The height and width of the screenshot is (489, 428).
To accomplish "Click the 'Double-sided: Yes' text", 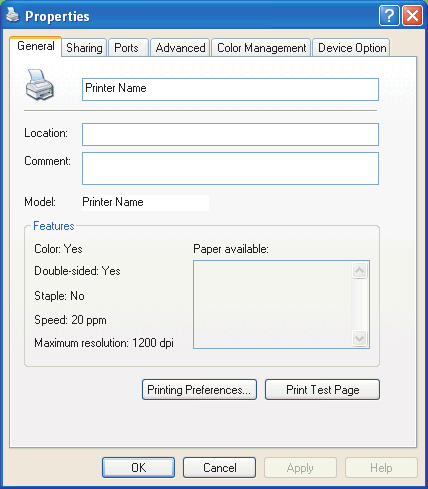I will click(x=77, y=271).
